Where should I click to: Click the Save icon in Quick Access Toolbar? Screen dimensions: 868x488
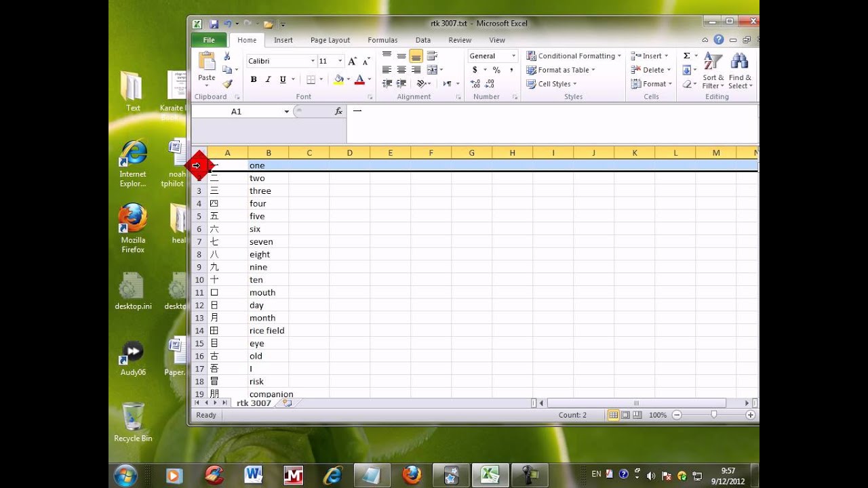(214, 24)
